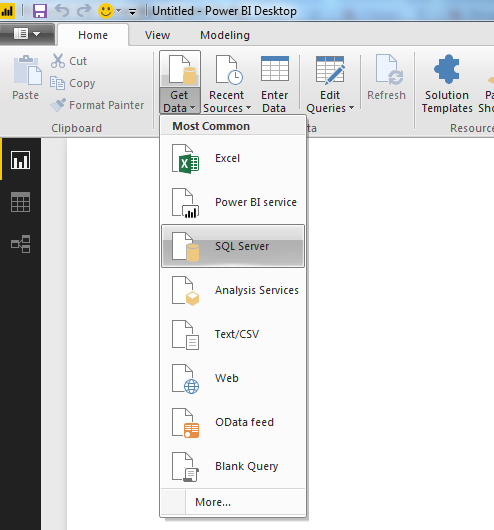The image size is (494, 530).
Task: Choose Blank Query option
Action: [x=233, y=466]
